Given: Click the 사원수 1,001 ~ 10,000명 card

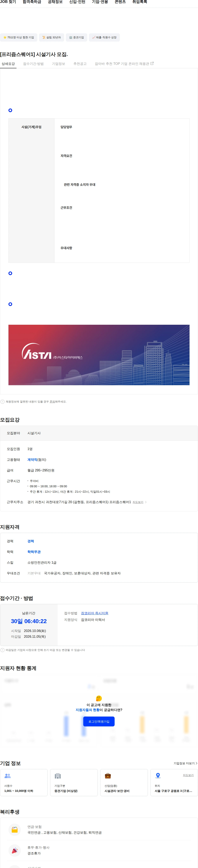Looking at the screenshot, I should pyautogui.click(x=24, y=782).
